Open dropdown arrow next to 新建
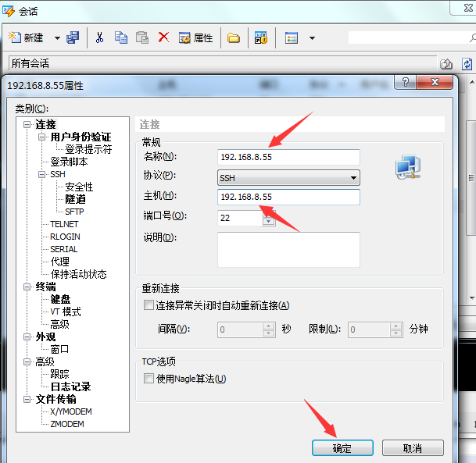 pos(57,38)
